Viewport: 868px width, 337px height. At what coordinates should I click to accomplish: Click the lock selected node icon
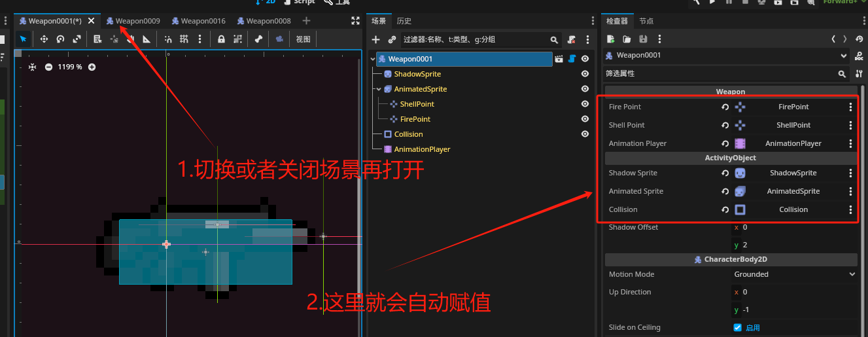tap(221, 39)
